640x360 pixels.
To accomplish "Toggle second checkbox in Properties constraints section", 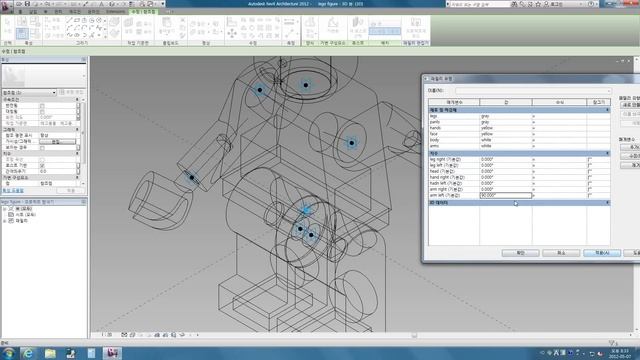I will pyautogui.click(x=42, y=111).
